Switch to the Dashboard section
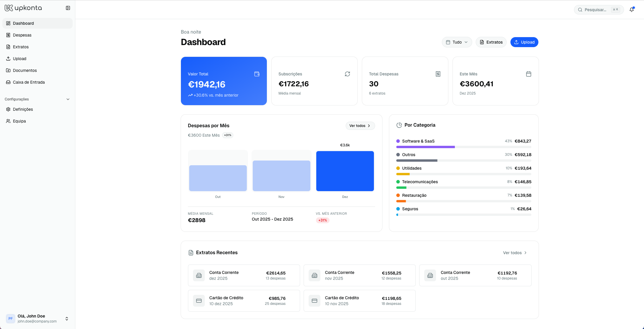This screenshot has width=644, height=329. tap(24, 23)
